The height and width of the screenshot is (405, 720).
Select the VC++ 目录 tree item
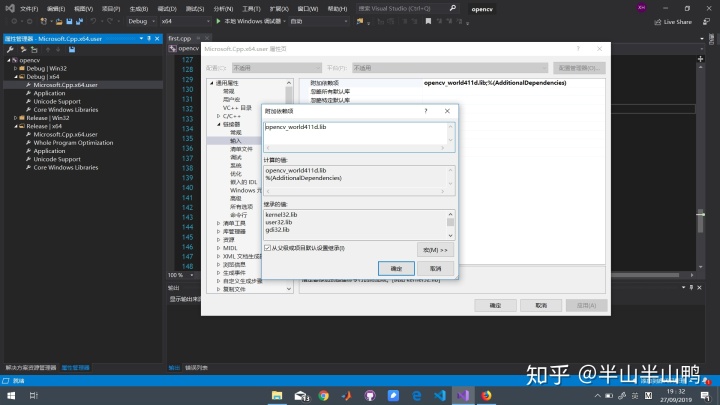pos(237,108)
